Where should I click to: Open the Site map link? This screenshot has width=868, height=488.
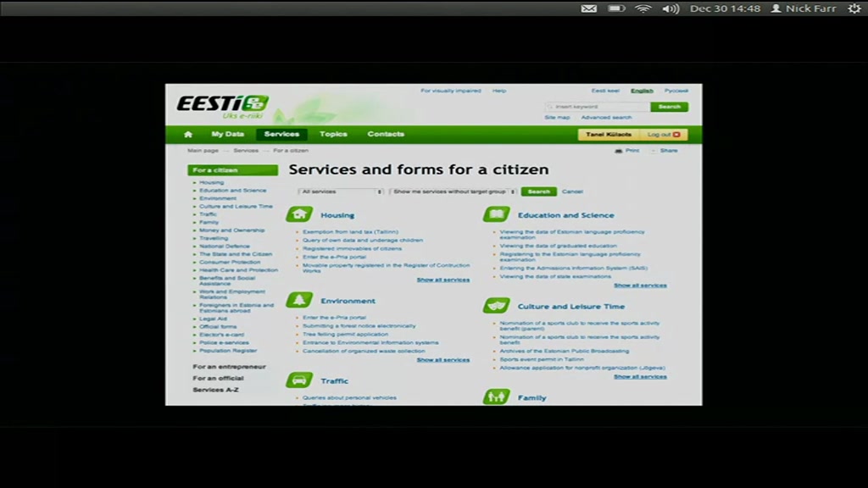557,117
